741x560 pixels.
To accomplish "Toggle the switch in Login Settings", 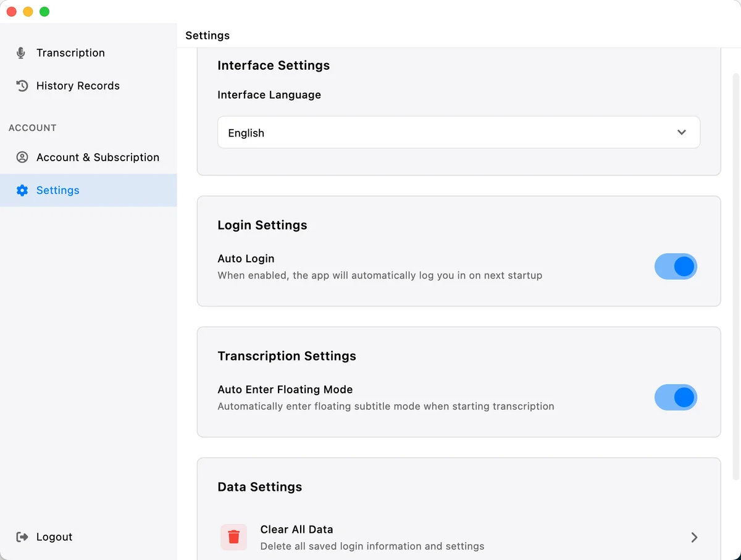I will (676, 266).
